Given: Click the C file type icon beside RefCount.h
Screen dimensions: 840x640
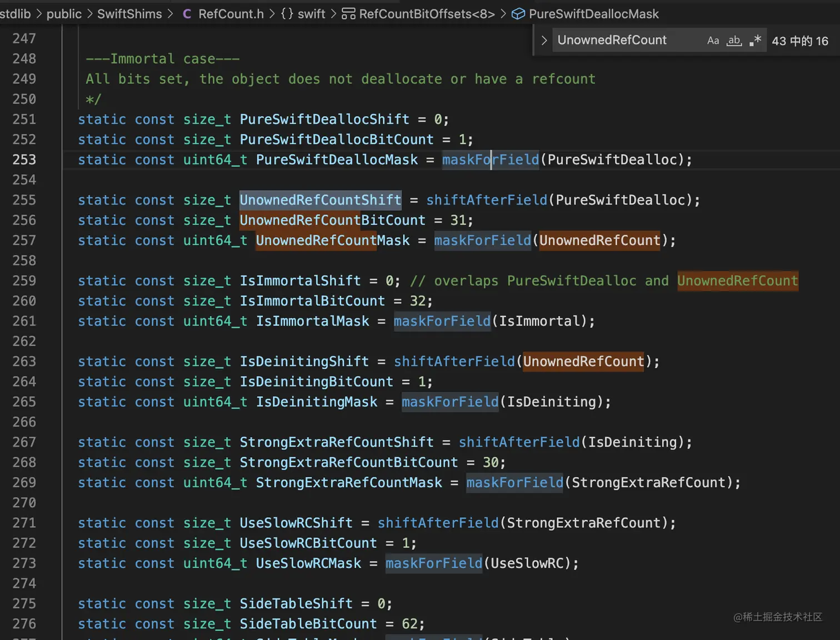Looking at the screenshot, I should tap(187, 14).
